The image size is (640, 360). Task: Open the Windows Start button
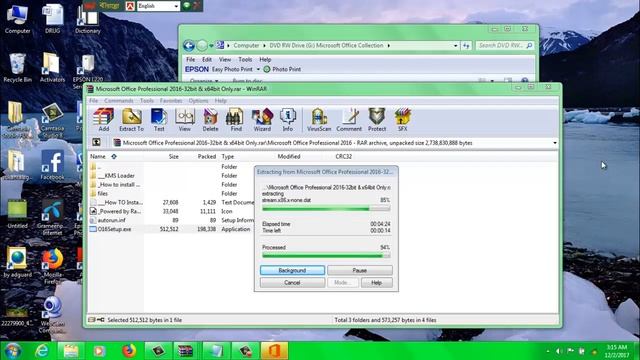coord(12,351)
